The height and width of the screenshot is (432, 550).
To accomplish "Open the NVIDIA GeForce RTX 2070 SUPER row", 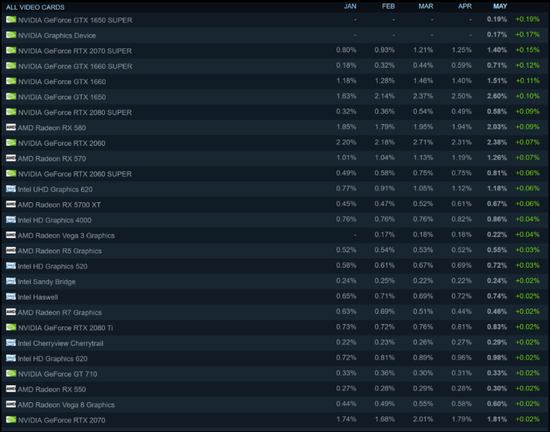I will 274,50.
